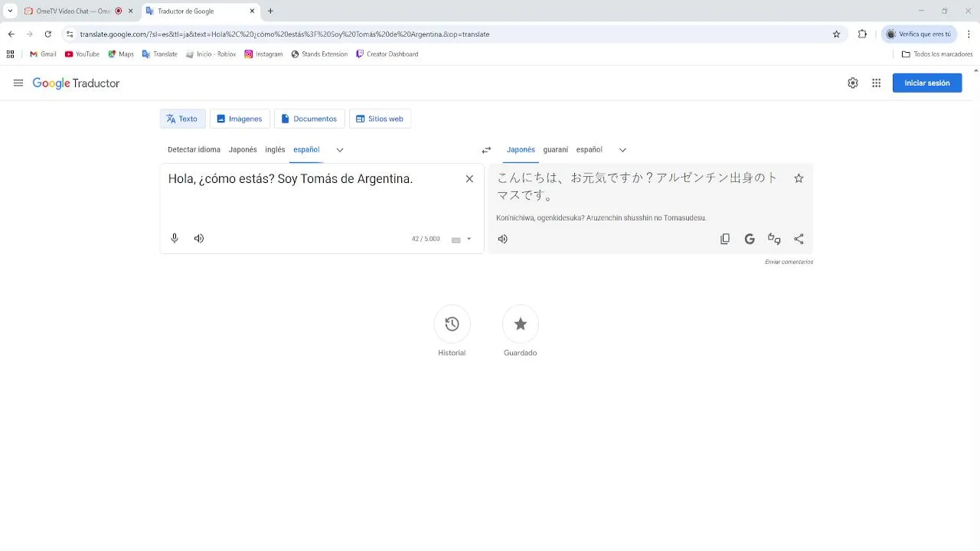Bookmark this page with star icon
This screenshot has width=980, height=551.
[836, 34]
